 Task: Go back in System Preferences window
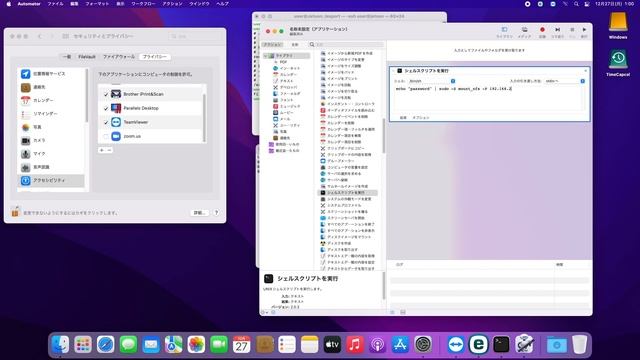40,36
